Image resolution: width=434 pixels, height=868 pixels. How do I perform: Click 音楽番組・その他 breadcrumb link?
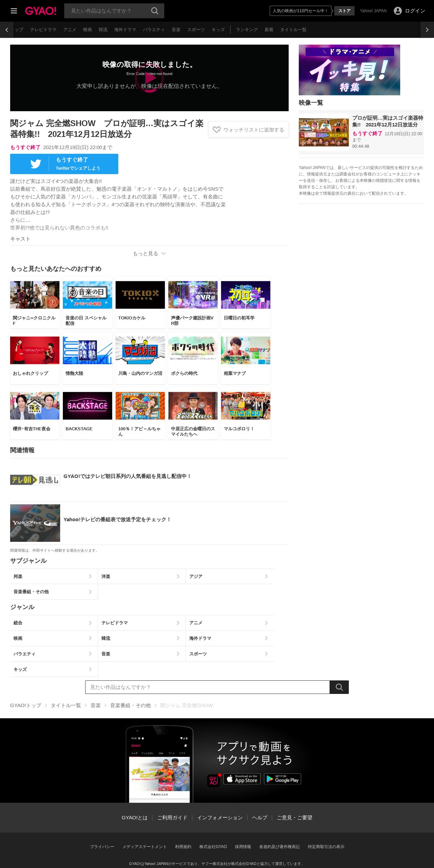[x=130, y=705]
